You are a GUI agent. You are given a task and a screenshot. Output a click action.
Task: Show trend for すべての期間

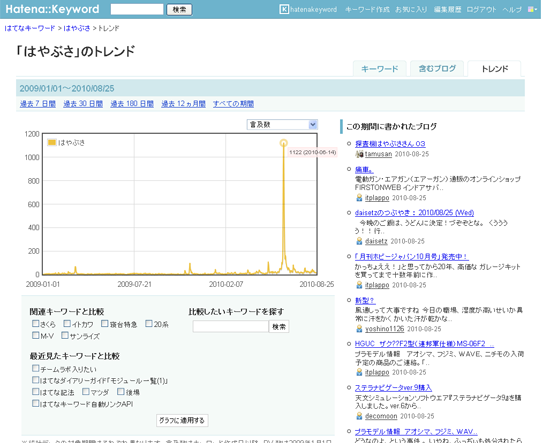pos(233,104)
